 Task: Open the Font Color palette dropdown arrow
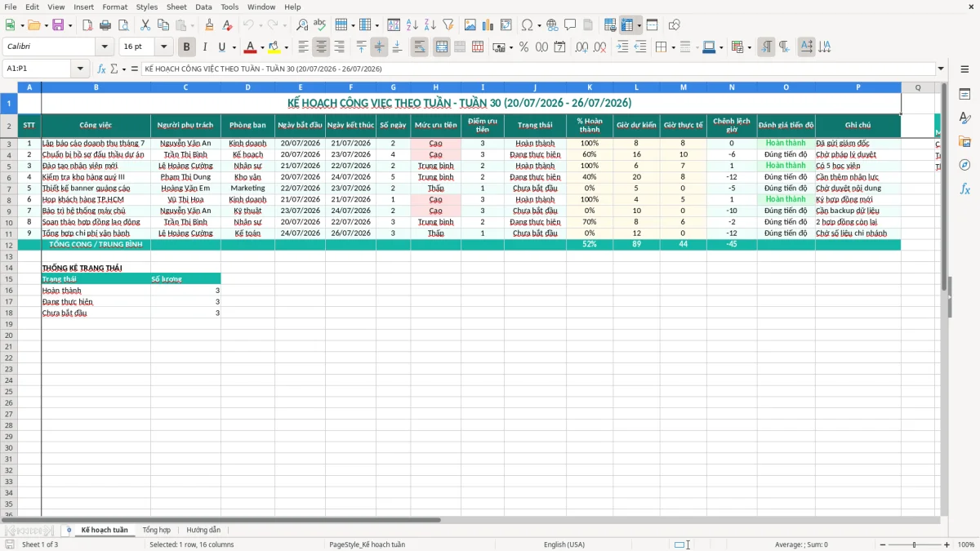262,47
